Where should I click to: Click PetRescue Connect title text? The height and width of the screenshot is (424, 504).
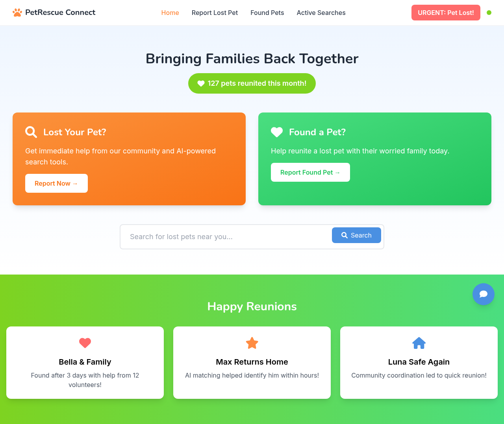pyautogui.click(x=60, y=12)
